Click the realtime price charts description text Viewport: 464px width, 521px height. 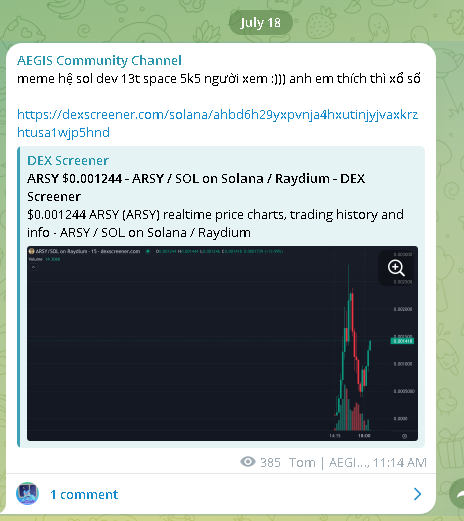(x=215, y=223)
